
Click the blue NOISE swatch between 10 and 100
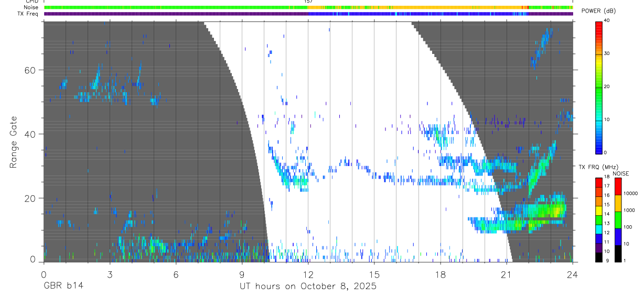618,236
